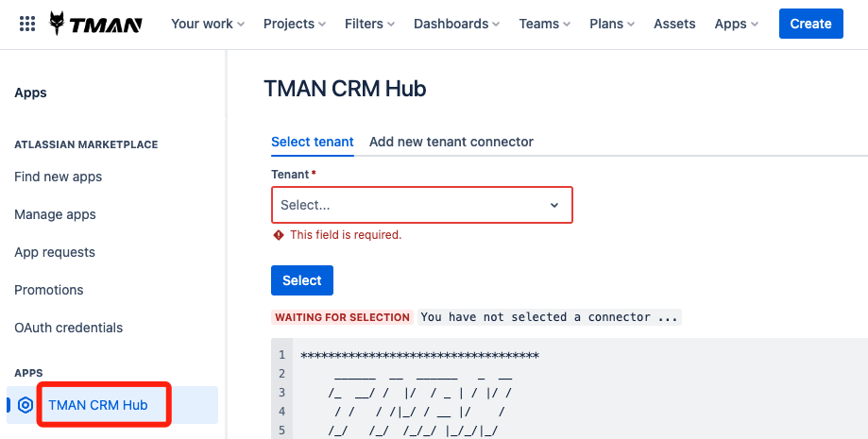This screenshot has width=868, height=439.
Task: Open Manage apps in sidebar
Action: pos(55,214)
